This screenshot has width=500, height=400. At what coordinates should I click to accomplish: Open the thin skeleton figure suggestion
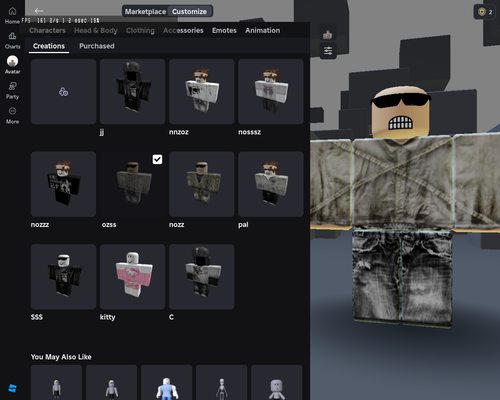click(222, 382)
